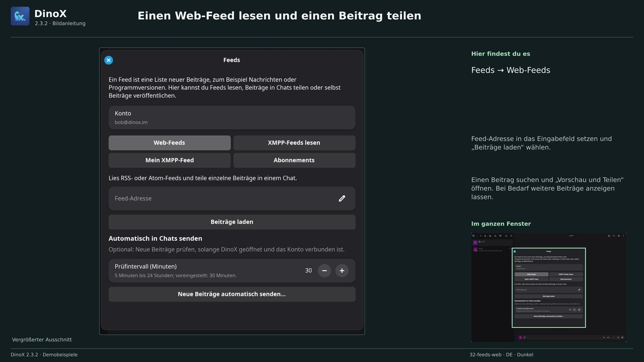Click the heading Automatisch in Chats senden
Viewport: 644px width, 362px height.
155,238
